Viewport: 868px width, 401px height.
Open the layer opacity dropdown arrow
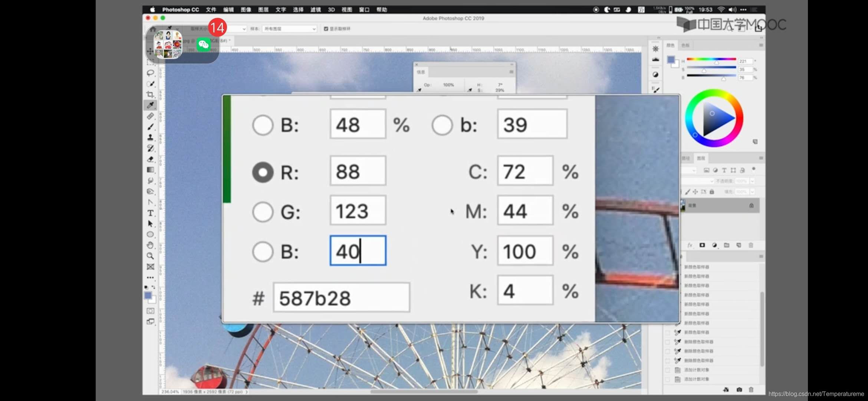(x=752, y=181)
